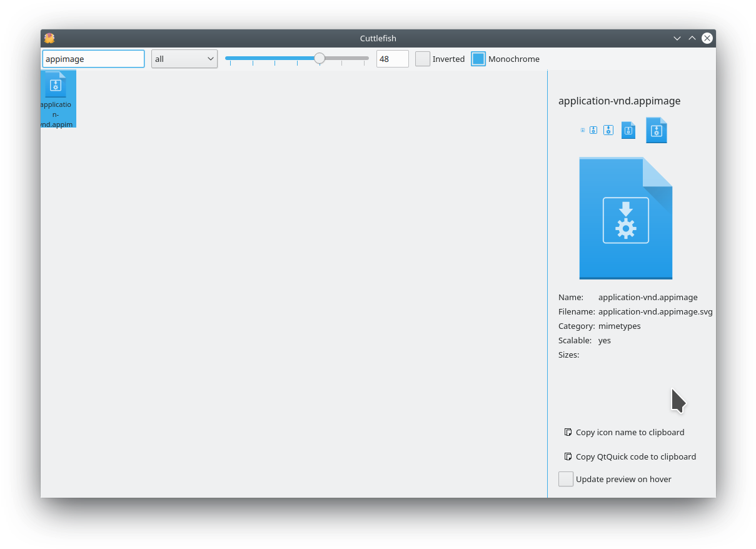Enable the Inverted checkbox
This screenshot has width=756, height=549.
point(423,59)
